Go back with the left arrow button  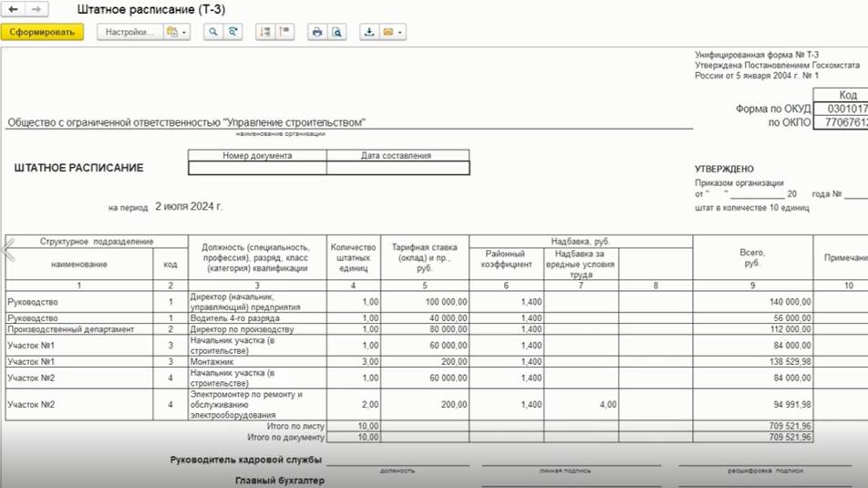(x=14, y=9)
